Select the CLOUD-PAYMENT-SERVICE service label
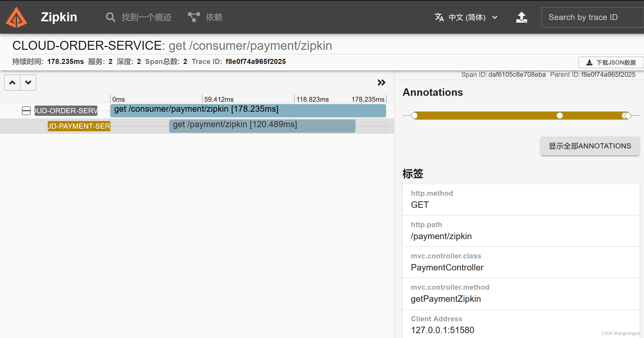 [x=79, y=126]
